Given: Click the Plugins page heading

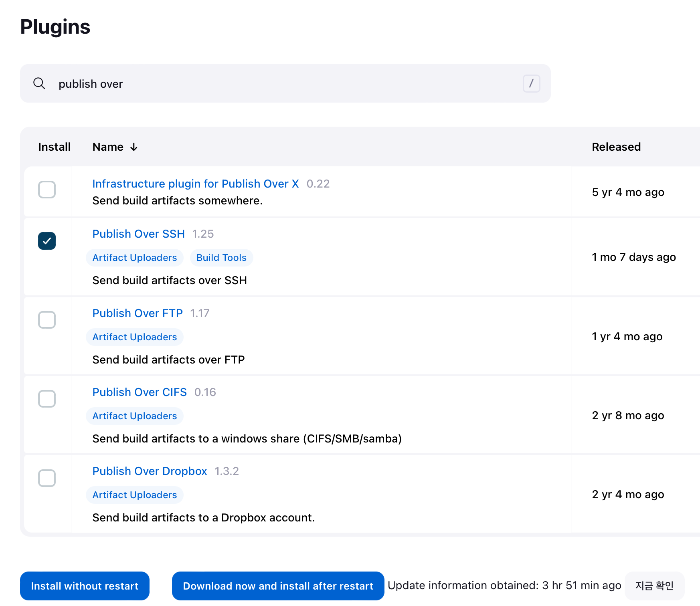Looking at the screenshot, I should click(x=55, y=27).
